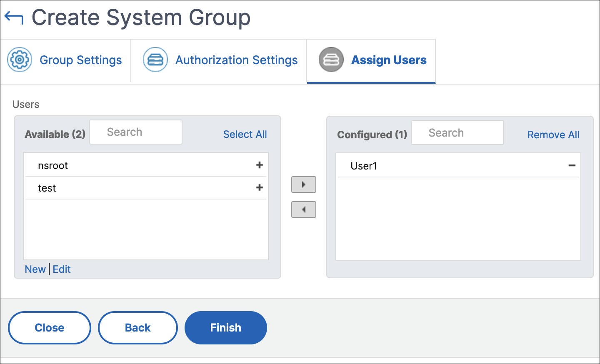Remove User1 using the minus icon
Screen dimensions: 600x364
pyautogui.click(x=572, y=166)
